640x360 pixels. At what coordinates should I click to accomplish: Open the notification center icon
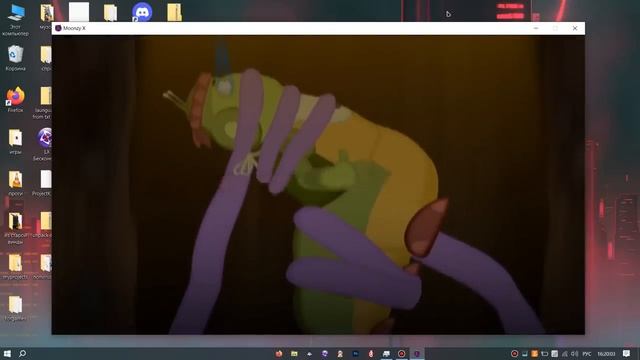(x=627, y=353)
